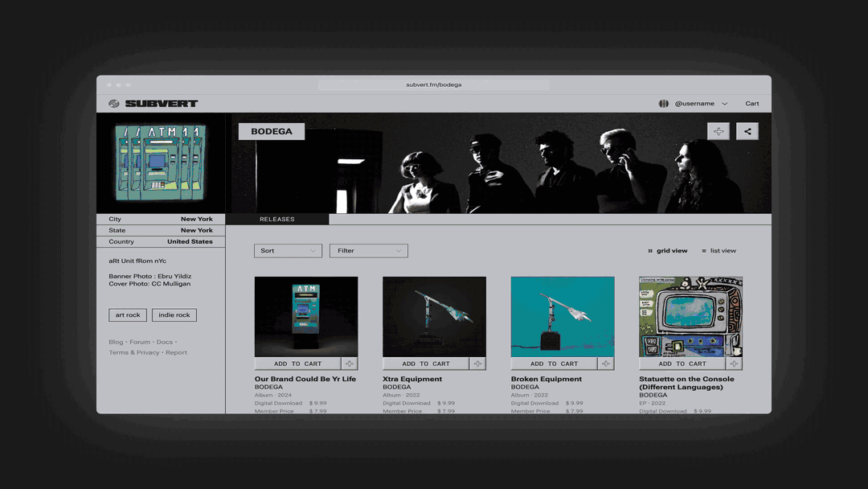Open Xtra Equipment album cover
Image resolution: width=868 pixels, height=489 pixels.
pyautogui.click(x=435, y=317)
